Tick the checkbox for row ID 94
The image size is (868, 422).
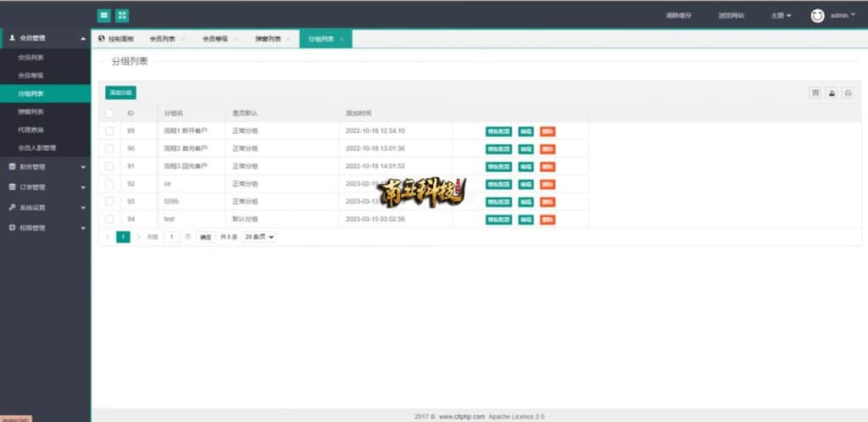tap(109, 219)
